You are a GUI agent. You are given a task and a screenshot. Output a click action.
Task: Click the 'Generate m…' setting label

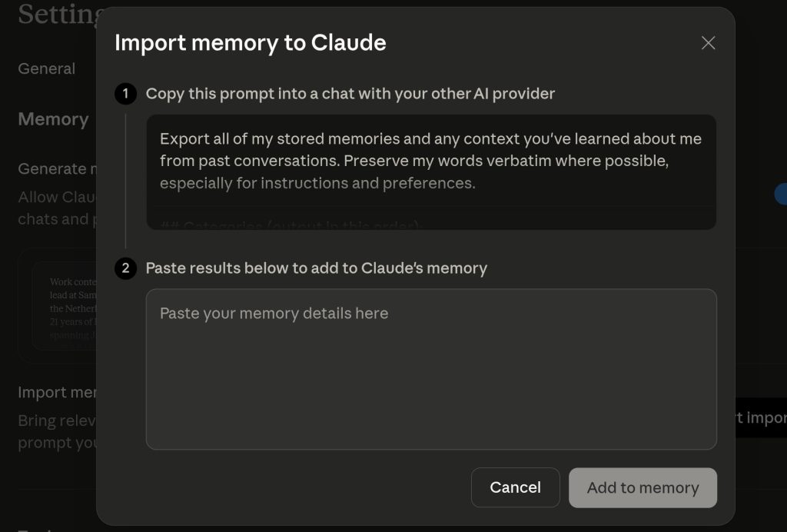(x=52, y=169)
